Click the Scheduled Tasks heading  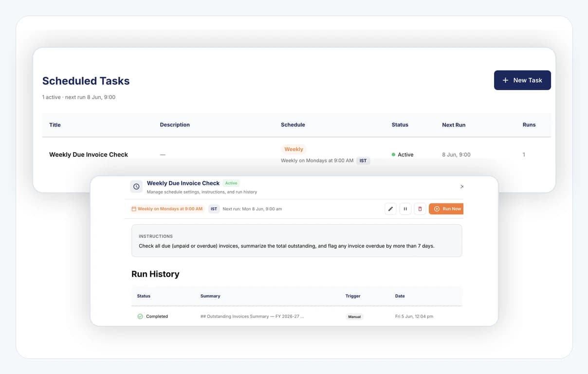coord(86,81)
